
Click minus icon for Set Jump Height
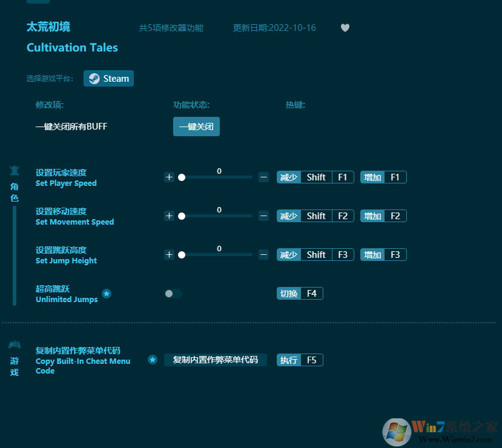tap(263, 254)
